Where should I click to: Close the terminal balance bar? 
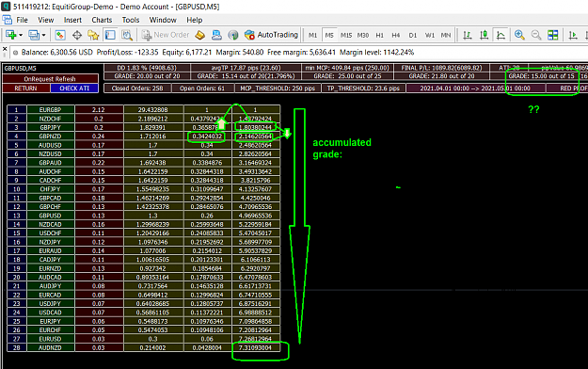(5, 49)
